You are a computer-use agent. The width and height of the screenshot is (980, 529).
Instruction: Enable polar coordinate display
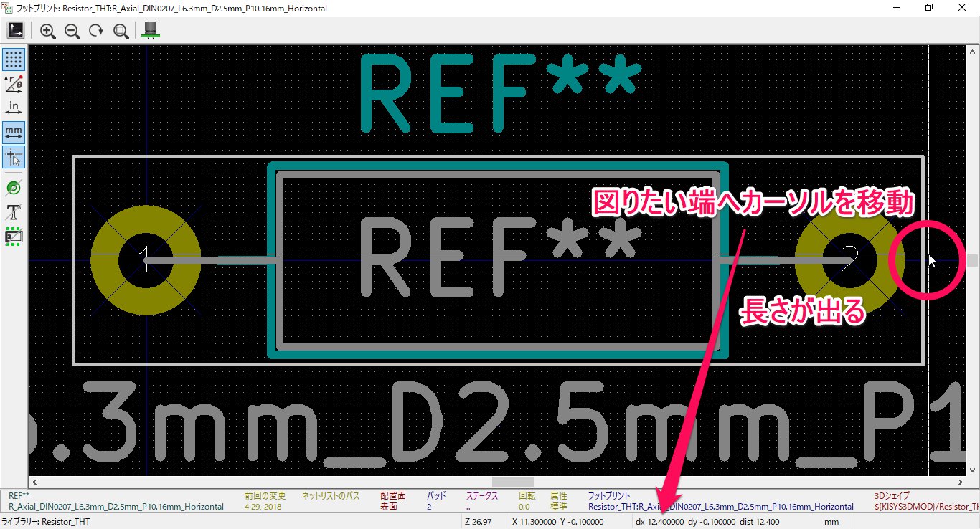click(13, 84)
